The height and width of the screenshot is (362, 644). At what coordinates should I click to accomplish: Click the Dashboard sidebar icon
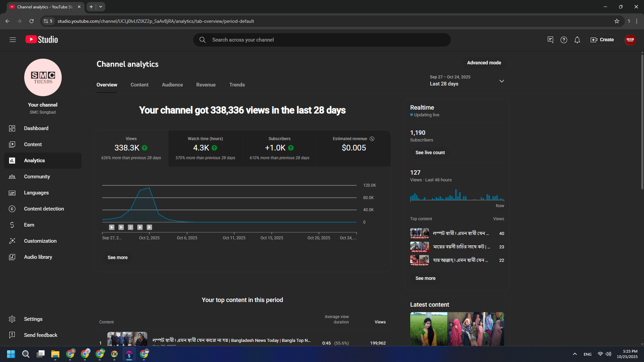[x=12, y=128]
